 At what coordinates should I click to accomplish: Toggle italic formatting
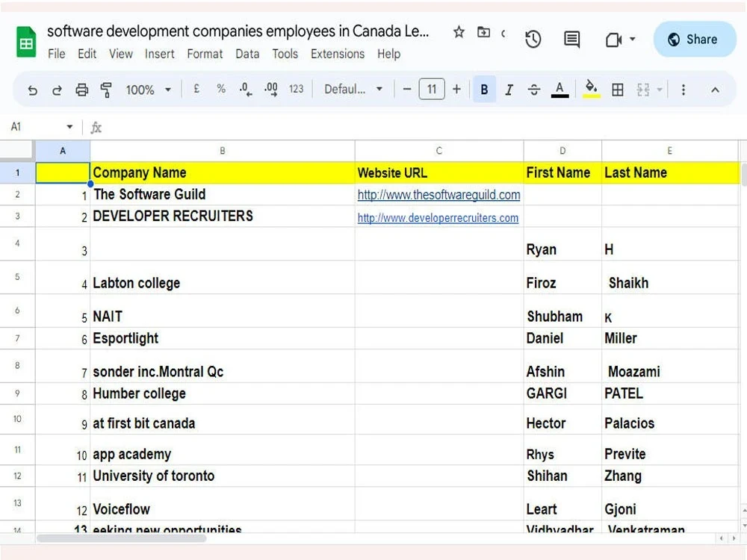pos(509,90)
